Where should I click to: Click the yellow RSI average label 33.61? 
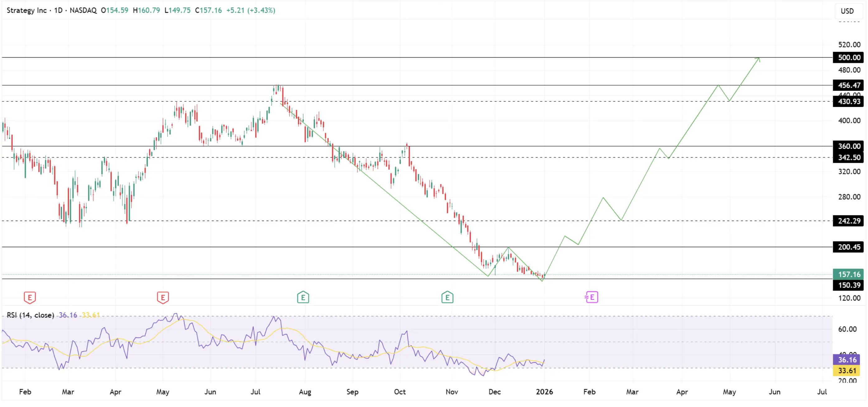[847, 371]
